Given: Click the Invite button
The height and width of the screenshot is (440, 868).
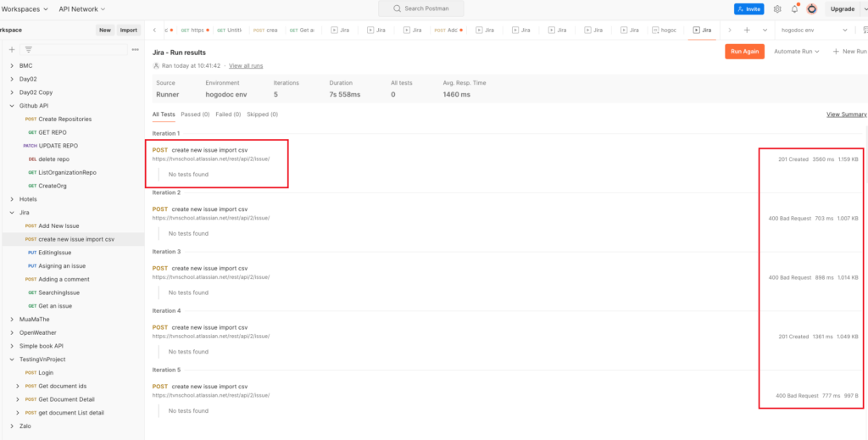Looking at the screenshot, I should (749, 8).
